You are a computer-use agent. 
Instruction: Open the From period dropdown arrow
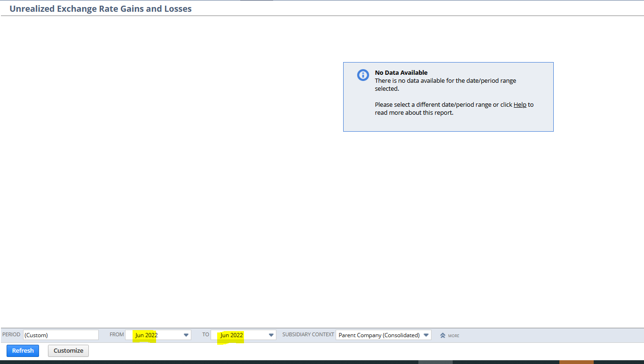[x=186, y=335]
